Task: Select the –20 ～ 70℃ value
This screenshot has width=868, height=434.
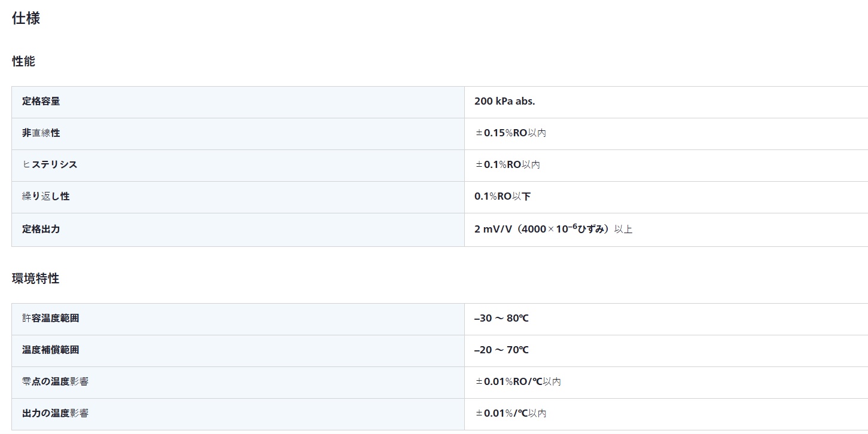Action: [x=501, y=350]
